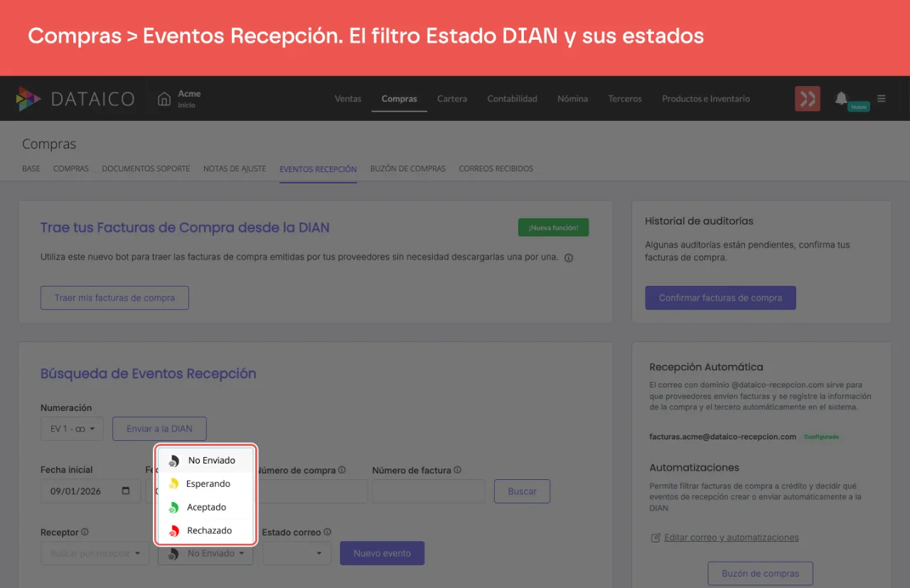Click the Buscar button
Screen dimensions: 910x588
pos(522,491)
